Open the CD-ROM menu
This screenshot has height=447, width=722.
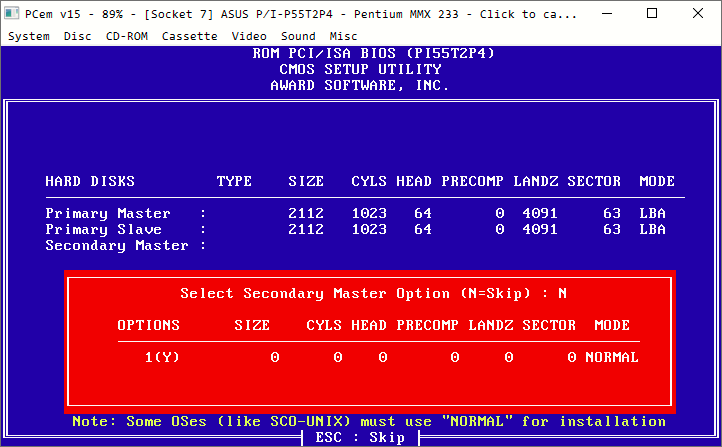pos(127,36)
